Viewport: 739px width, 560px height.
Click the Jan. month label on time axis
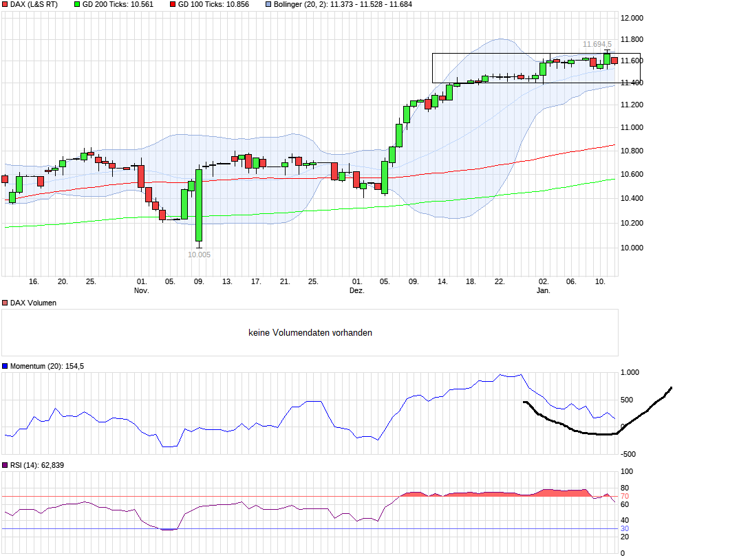coord(544,290)
